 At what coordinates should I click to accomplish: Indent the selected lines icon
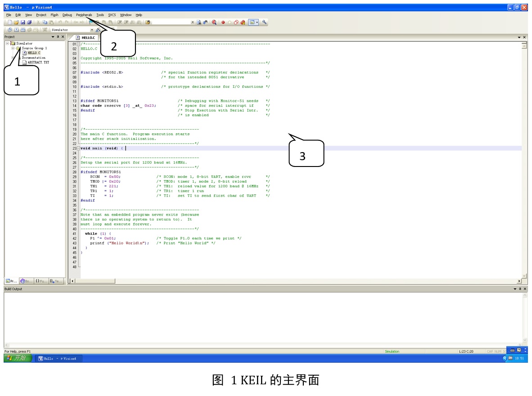tap(119, 22)
